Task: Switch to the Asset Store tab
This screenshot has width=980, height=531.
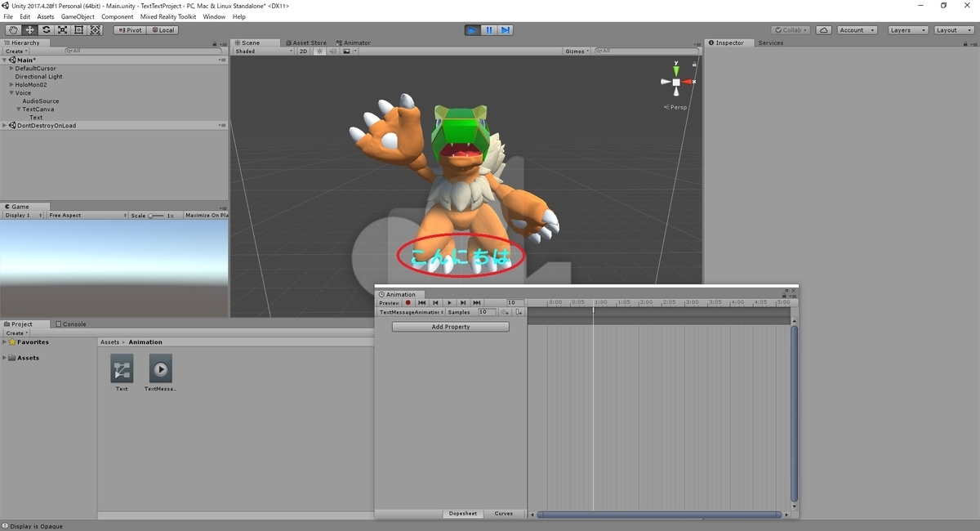Action: 305,42
